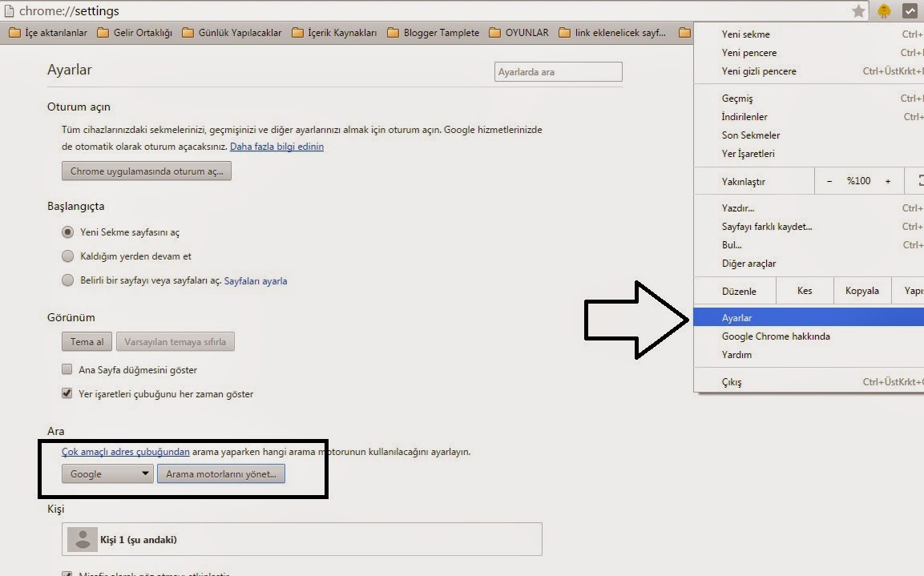924x576 pixels.
Task: Choose Bul... from the menu
Action: coord(809,244)
